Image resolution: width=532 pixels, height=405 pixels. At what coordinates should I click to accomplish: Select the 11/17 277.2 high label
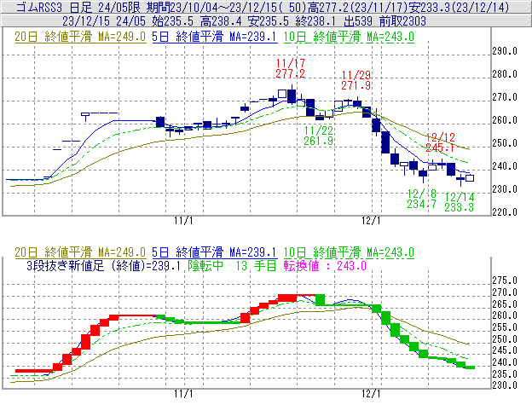pos(291,68)
